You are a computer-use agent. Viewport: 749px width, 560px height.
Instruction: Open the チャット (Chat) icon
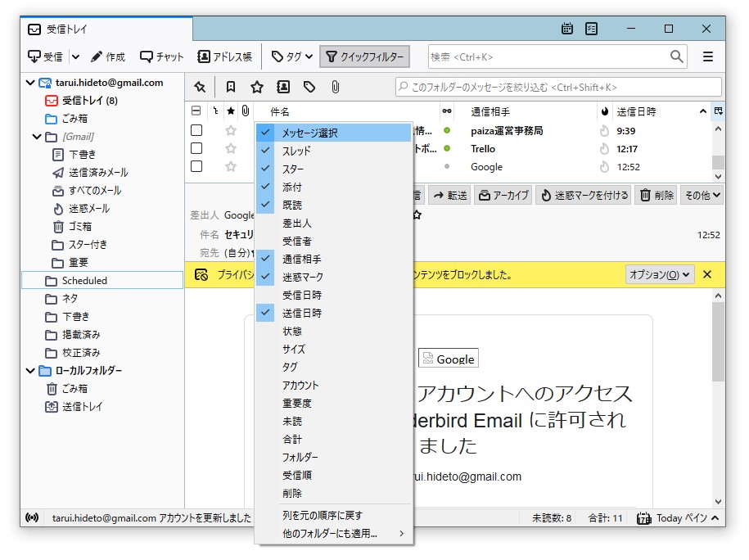pos(160,56)
